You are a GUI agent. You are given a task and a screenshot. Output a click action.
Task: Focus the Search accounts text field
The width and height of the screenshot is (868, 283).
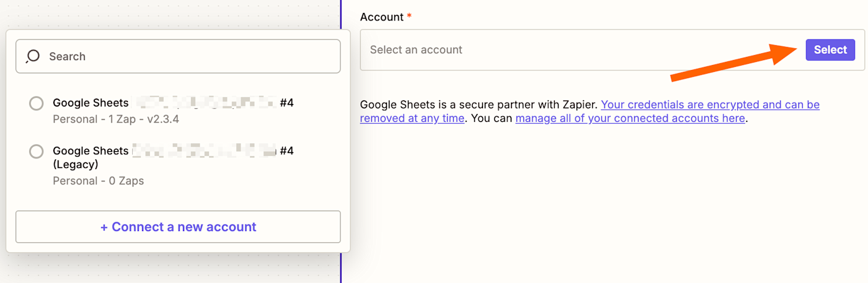click(186, 56)
